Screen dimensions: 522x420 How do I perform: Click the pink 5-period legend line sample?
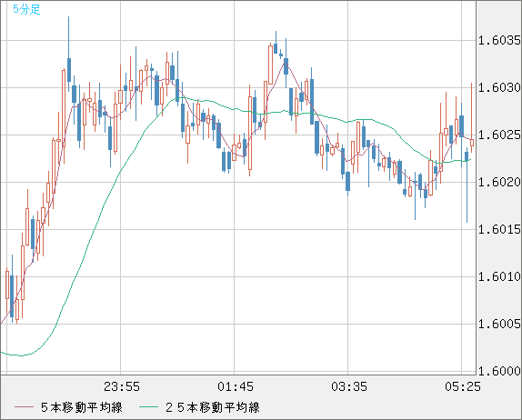tap(24, 407)
